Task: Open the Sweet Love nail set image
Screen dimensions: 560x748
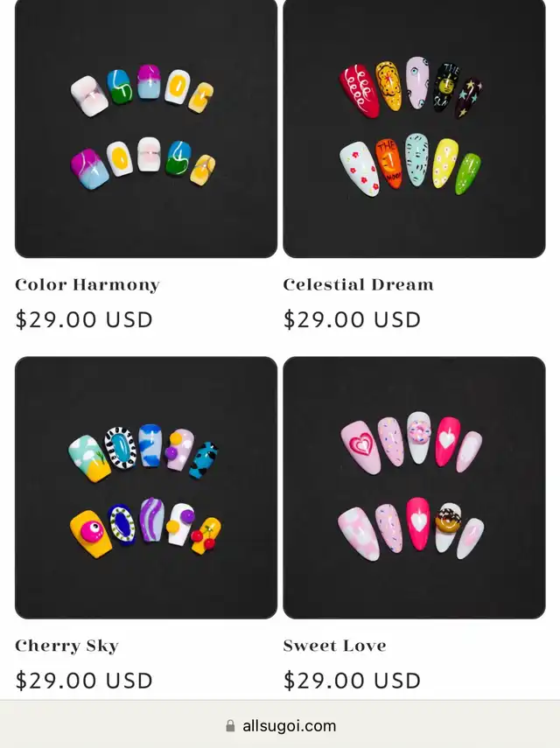Action: click(414, 487)
